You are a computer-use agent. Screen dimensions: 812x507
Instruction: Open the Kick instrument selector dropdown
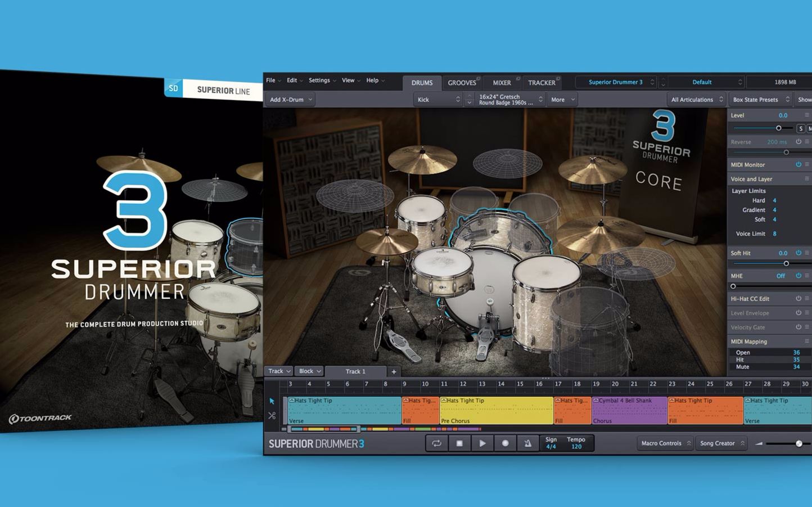(x=439, y=100)
